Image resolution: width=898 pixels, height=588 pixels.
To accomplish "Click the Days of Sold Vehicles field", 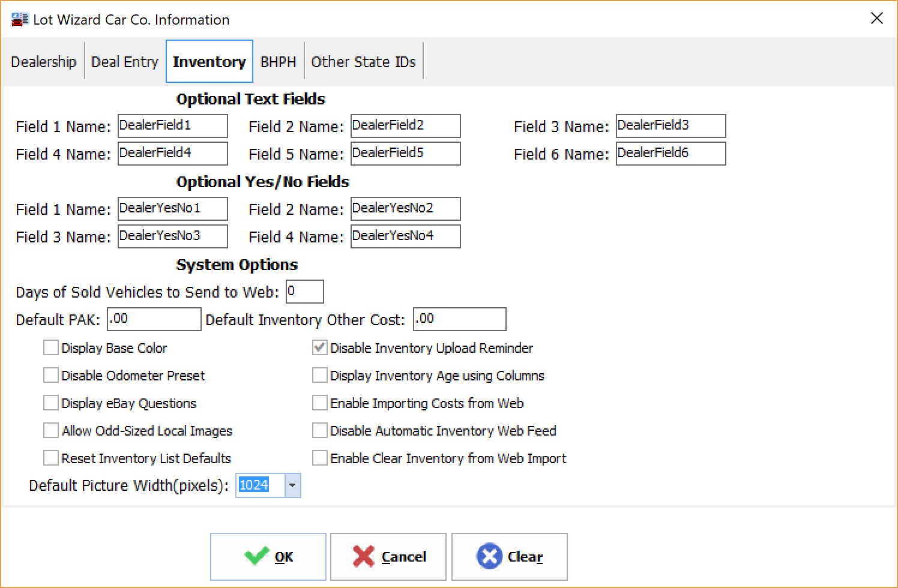I will click(x=305, y=292).
